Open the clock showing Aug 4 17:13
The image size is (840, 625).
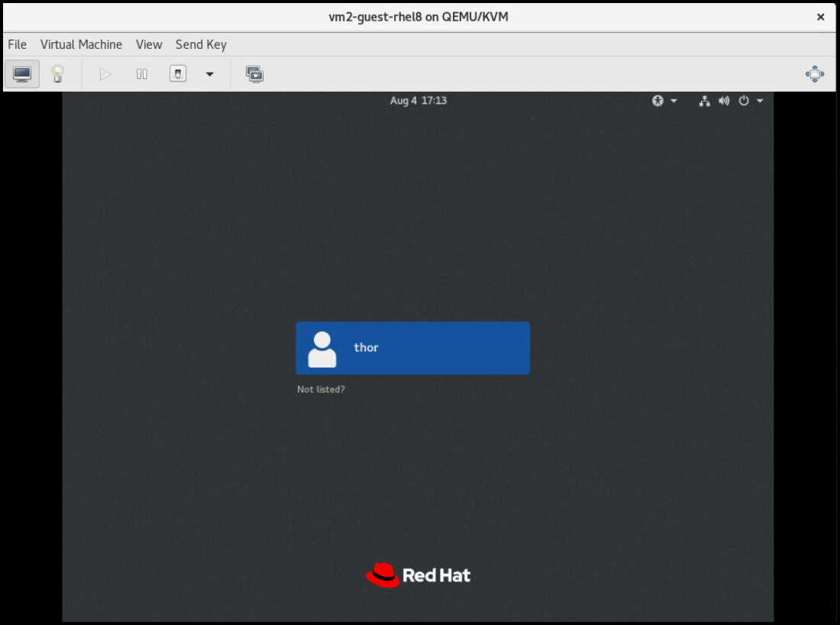coord(418,101)
